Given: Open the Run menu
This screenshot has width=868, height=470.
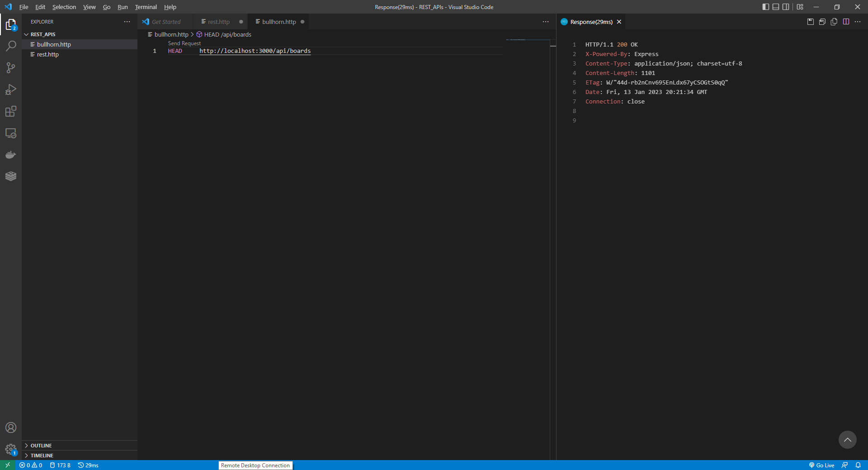Looking at the screenshot, I should tap(123, 7).
